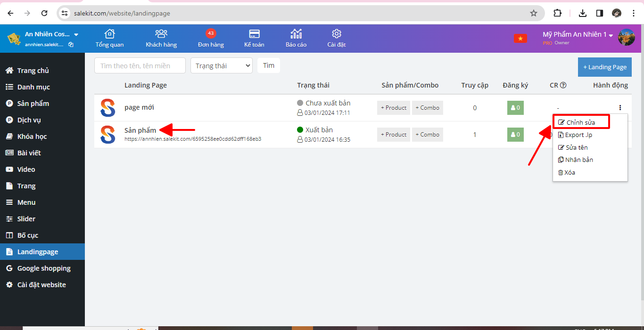
Task: Bookmark this page with the star icon
Action: [x=534, y=13]
